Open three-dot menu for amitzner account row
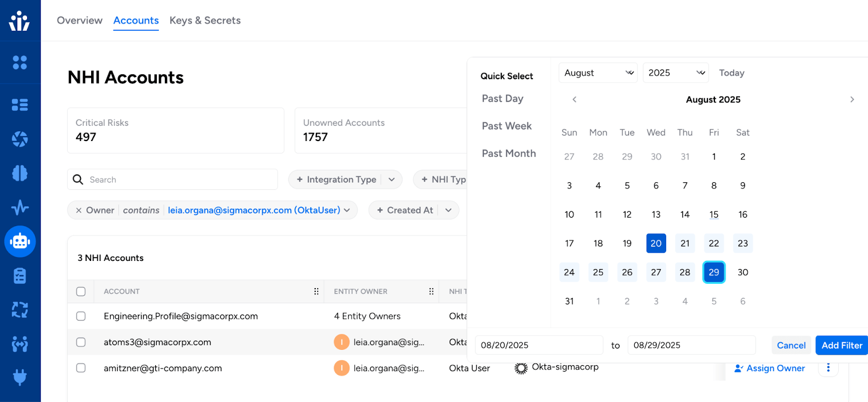This screenshot has height=402, width=868. pyautogui.click(x=828, y=368)
